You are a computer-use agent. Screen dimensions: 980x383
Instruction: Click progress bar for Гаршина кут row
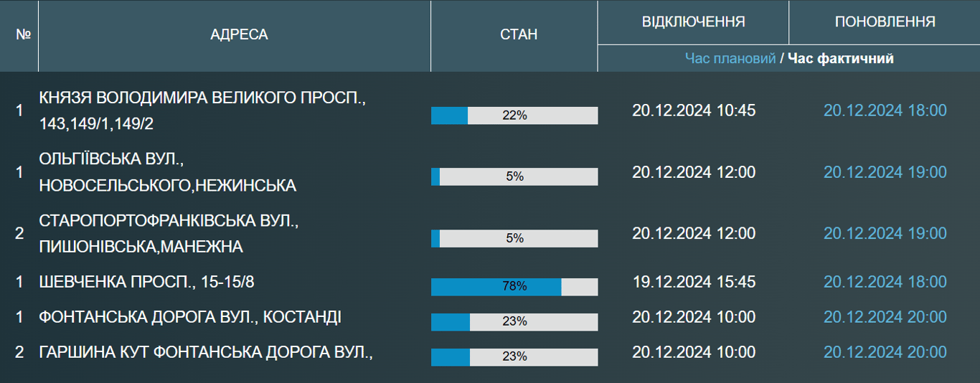pyautogui.click(x=514, y=357)
